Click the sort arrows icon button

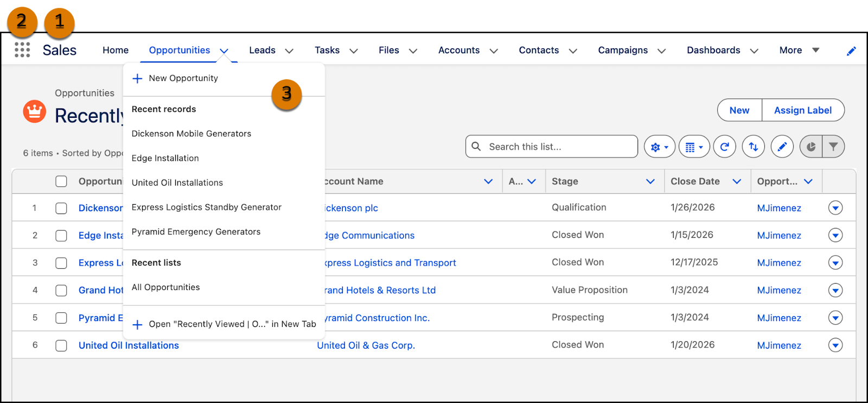click(x=754, y=147)
